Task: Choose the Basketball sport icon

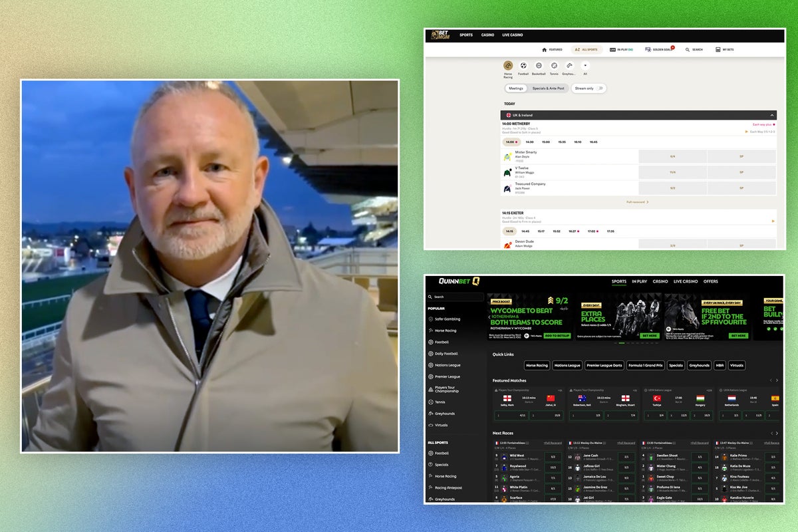Action: [x=539, y=66]
